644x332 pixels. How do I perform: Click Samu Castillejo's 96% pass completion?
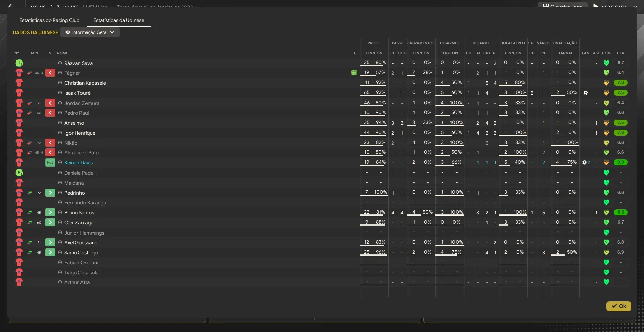click(x=381, y=252)
